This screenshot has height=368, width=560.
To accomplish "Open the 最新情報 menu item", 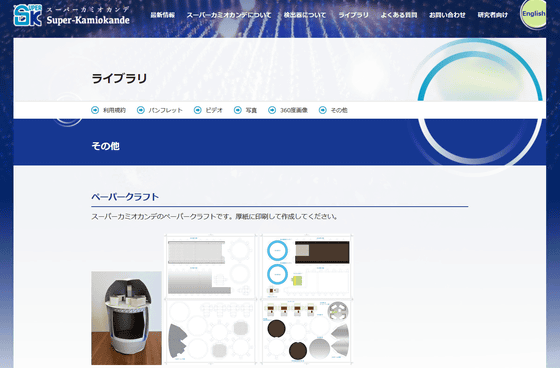I will 162,15.
